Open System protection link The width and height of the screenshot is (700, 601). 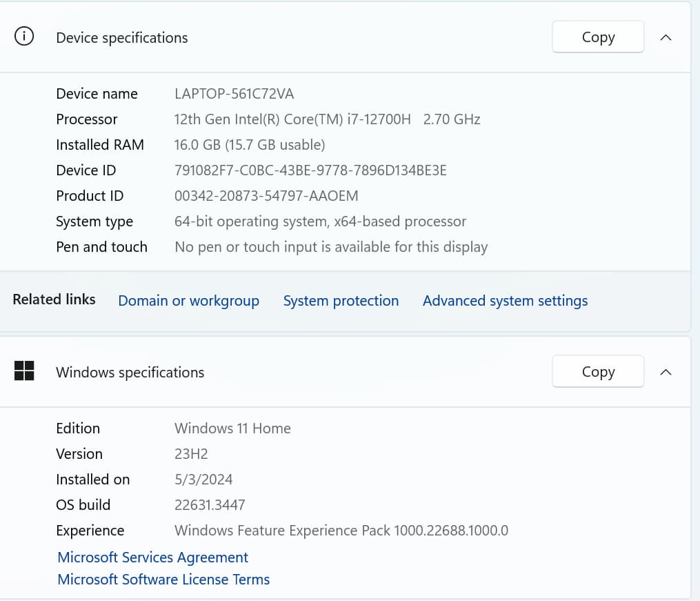[x=341, y=301]
